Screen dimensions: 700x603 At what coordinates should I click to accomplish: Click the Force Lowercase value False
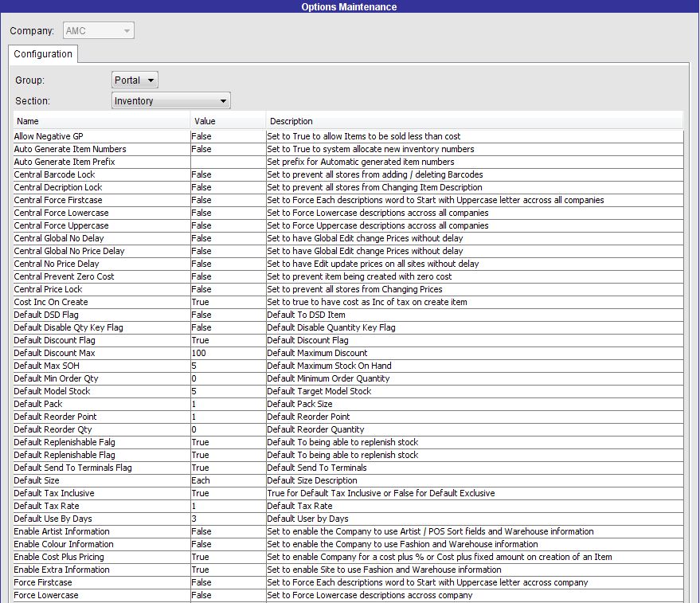[228, 595]
